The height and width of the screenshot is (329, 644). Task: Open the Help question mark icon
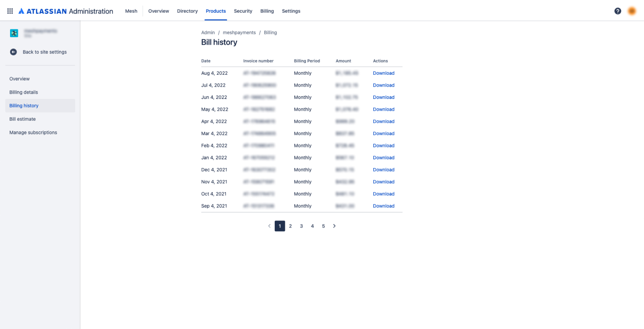[x=617, y=11]
